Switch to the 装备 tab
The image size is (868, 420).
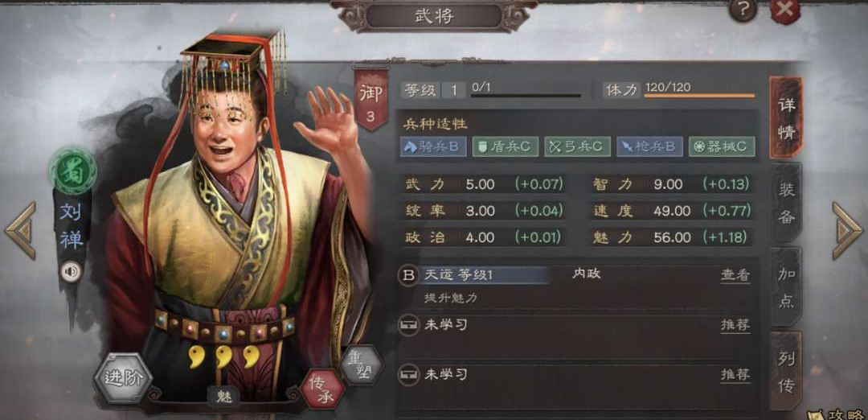tap(786, 203)
